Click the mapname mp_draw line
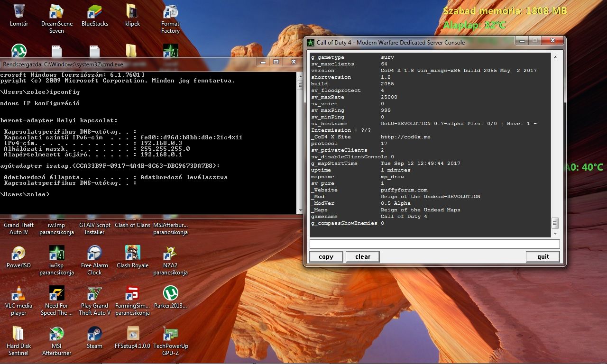The image size is (607, 364). coord(358,177)
